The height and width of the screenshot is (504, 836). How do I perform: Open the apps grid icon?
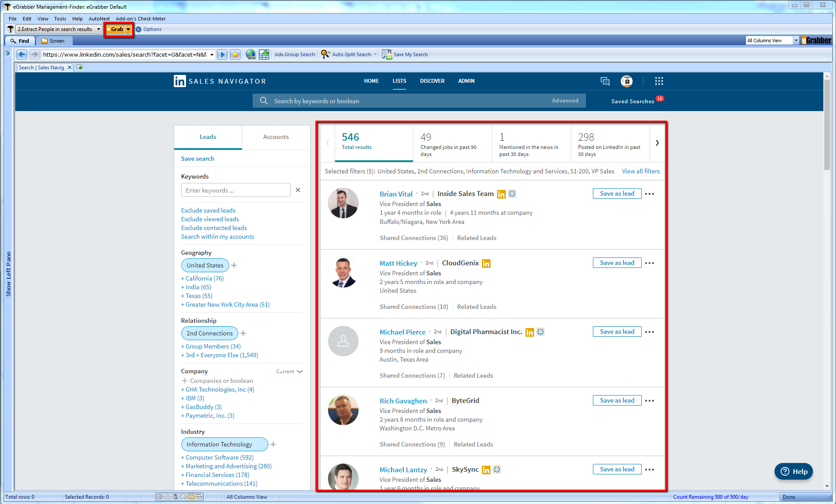tap(659, 81)
